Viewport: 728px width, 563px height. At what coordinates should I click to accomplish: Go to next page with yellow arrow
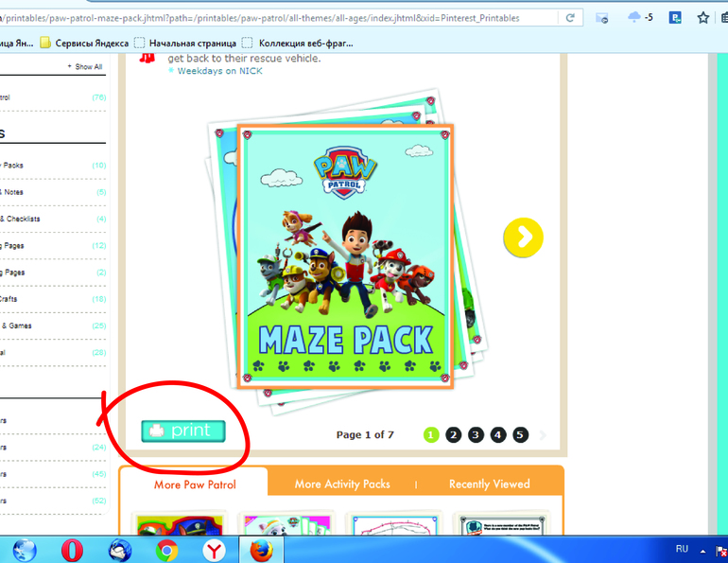tap(523, 238)
